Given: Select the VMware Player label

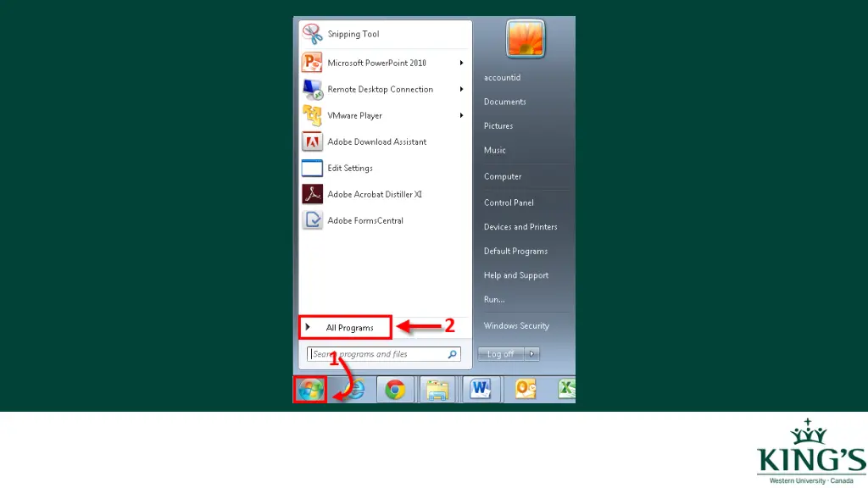Looking at the screenshot, I should pyautogui.click(x=355, y=115).
